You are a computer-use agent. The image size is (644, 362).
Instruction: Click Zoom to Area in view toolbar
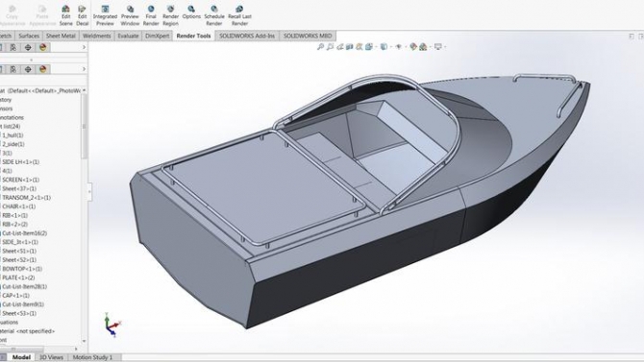pyautogui.click(x=331, y=47)
